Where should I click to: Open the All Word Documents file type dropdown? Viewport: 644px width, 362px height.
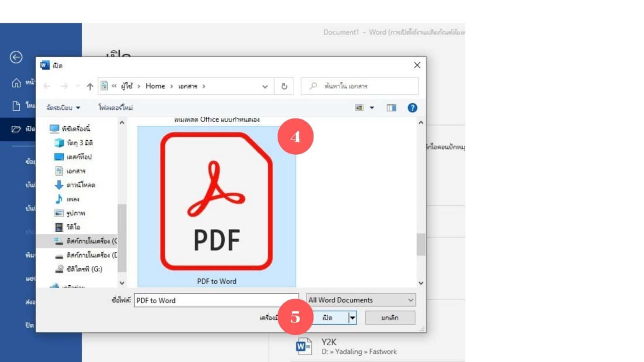(361, 300)
